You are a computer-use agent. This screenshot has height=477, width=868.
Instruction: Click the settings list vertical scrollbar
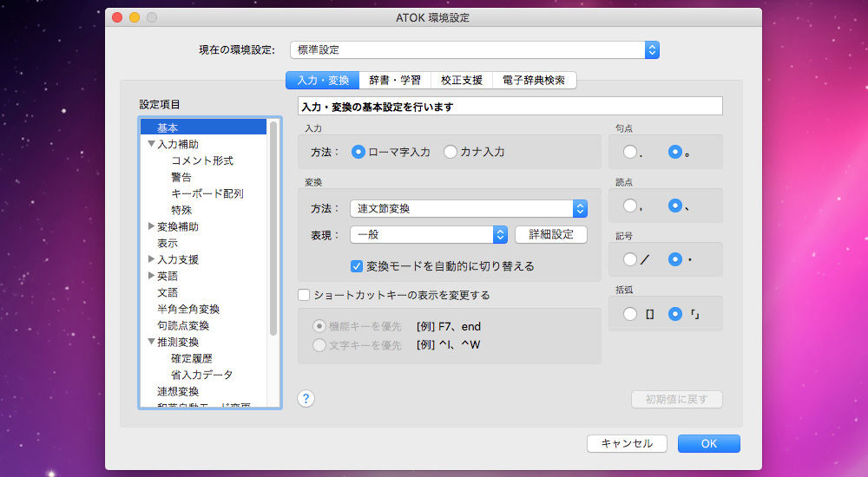tap(273, 228)
